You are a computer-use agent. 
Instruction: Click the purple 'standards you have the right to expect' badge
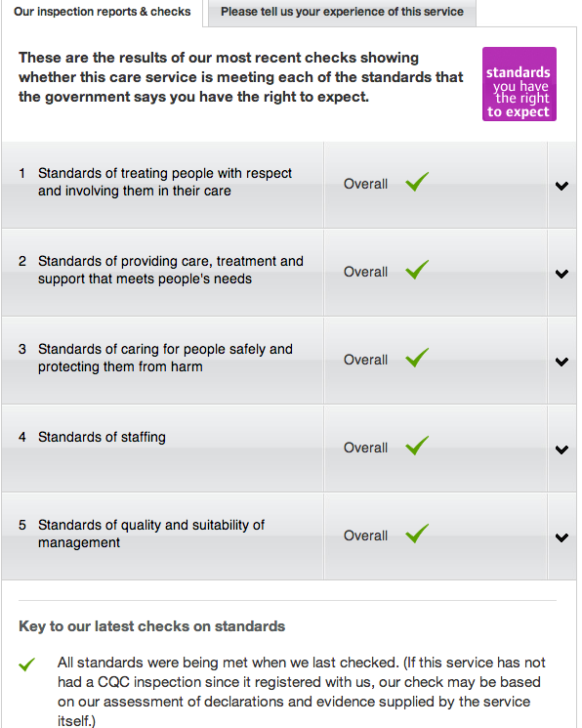point(519,84)
